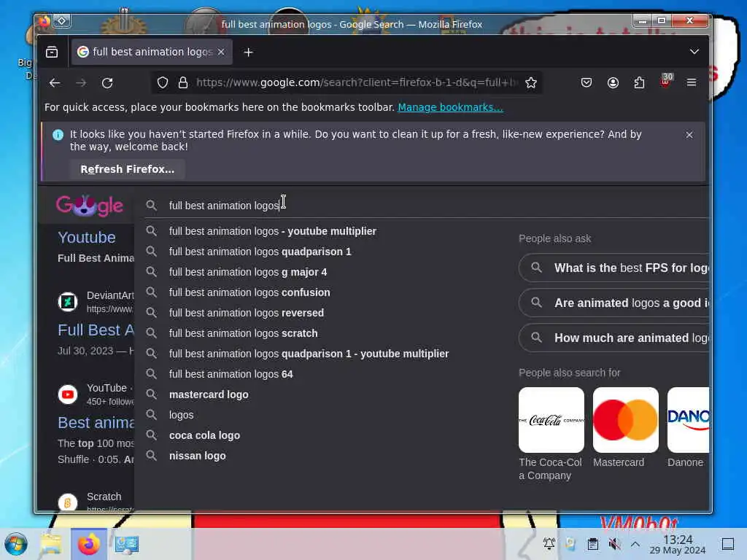
Task: Open the file explorer taskbar icon
Action: [x=51, y=544]
